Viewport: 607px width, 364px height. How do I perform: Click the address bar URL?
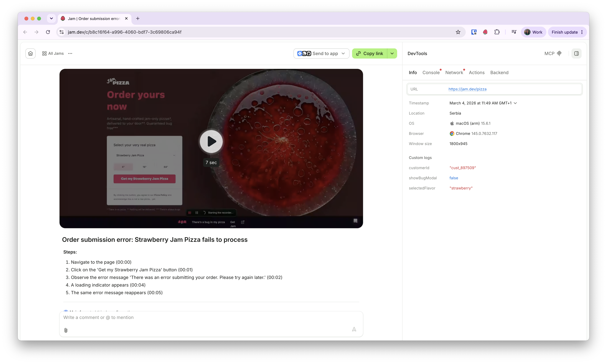coord(125,32)
